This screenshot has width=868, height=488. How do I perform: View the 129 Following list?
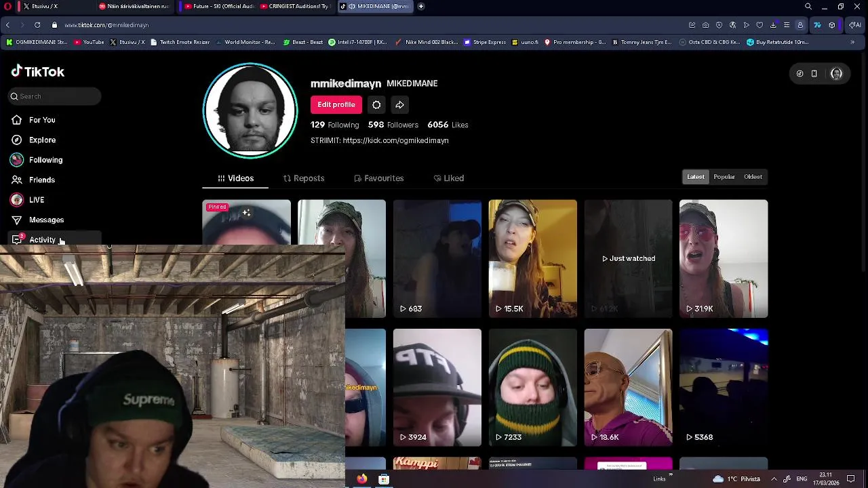[334, 125]
